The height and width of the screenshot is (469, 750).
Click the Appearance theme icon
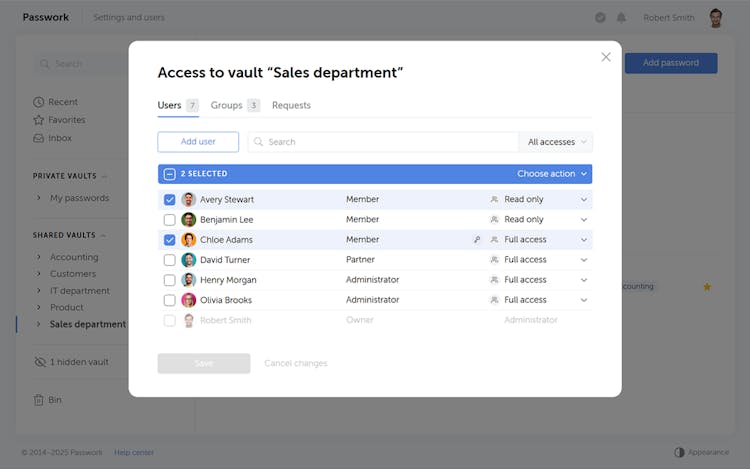click(679, 452)
